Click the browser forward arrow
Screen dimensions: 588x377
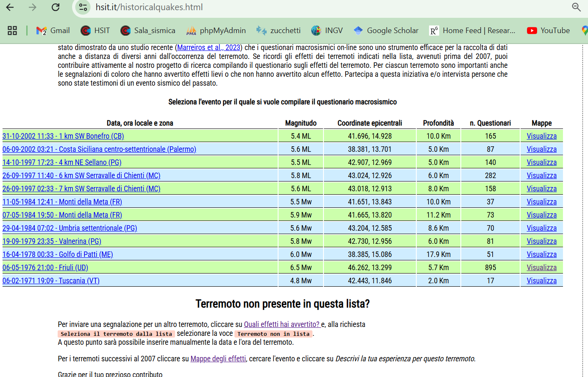(x=33, y=7)
